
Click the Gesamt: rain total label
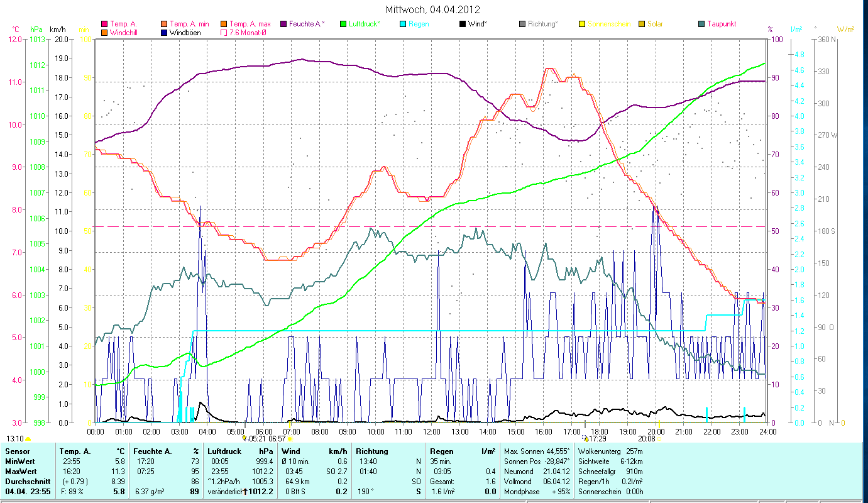point(442,482)
